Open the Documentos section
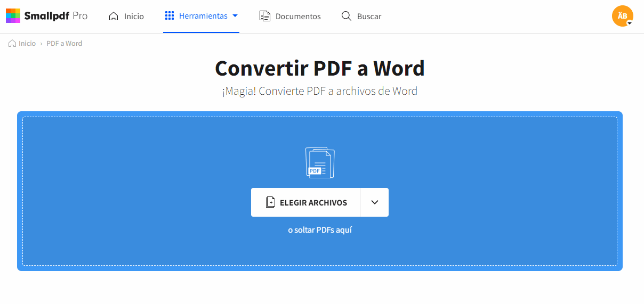 pyautogui.click(x=290, y=16)
